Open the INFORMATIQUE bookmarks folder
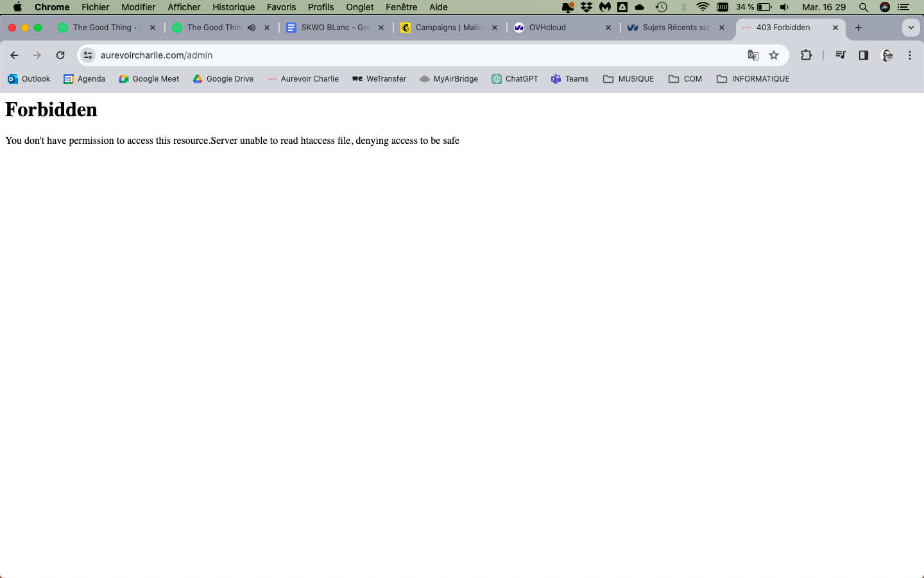This screenshot has height=578, width=924. point(753,79)
